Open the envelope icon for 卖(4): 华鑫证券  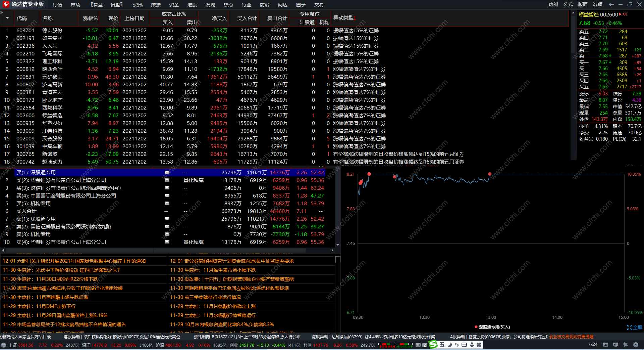click(x=167, y=242)
